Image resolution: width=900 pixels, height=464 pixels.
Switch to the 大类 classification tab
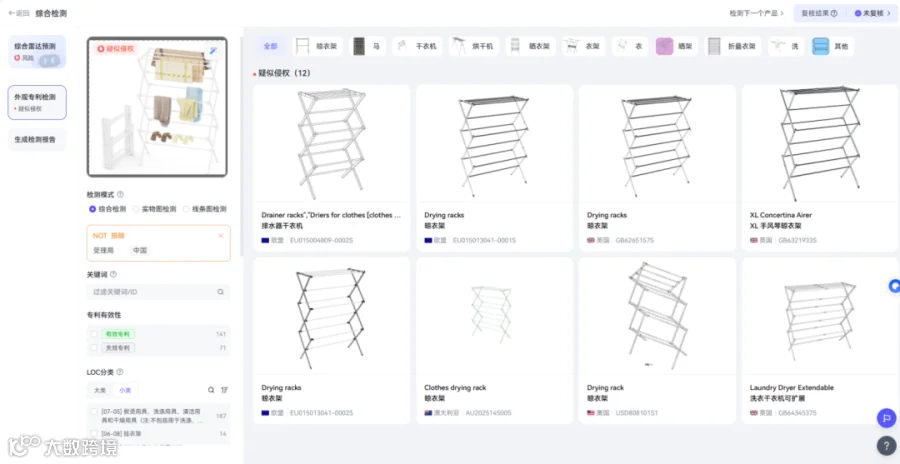coord(100,390)
